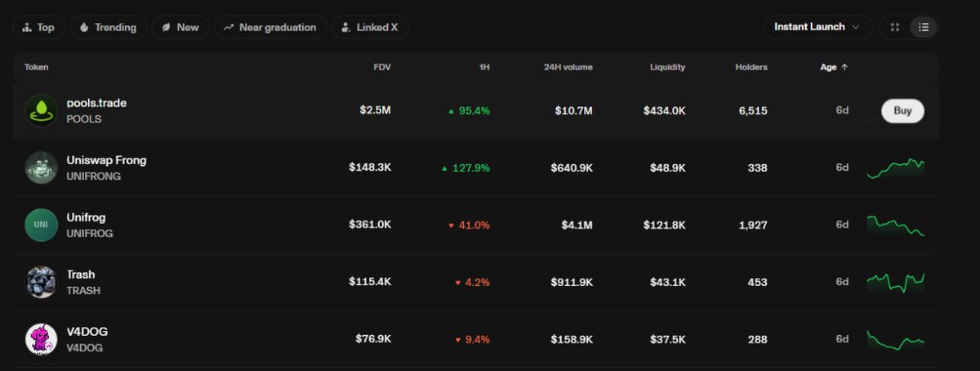Screen dimensions: 980x371
Task: Open the Uniswap Frong token name link
Action: tap(106, 160)
